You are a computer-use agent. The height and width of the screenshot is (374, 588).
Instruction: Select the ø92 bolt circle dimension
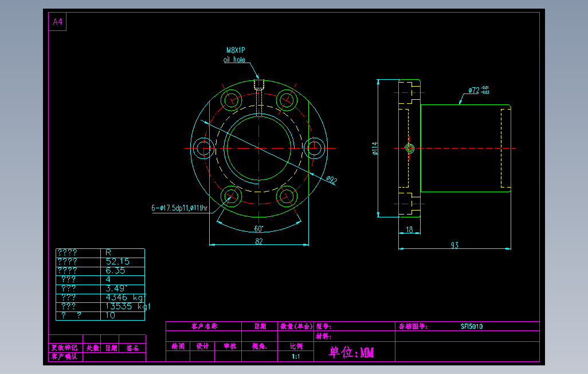tap(331, 180)
